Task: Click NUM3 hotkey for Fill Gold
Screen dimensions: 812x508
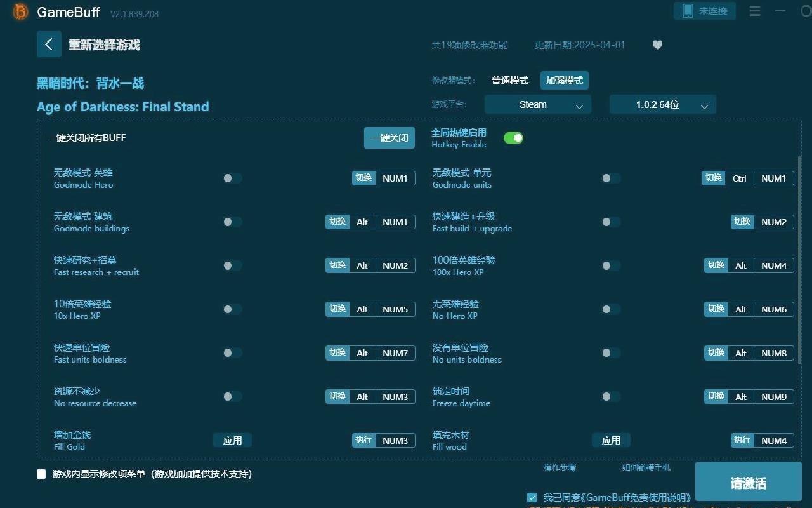Action: (395, 441)
